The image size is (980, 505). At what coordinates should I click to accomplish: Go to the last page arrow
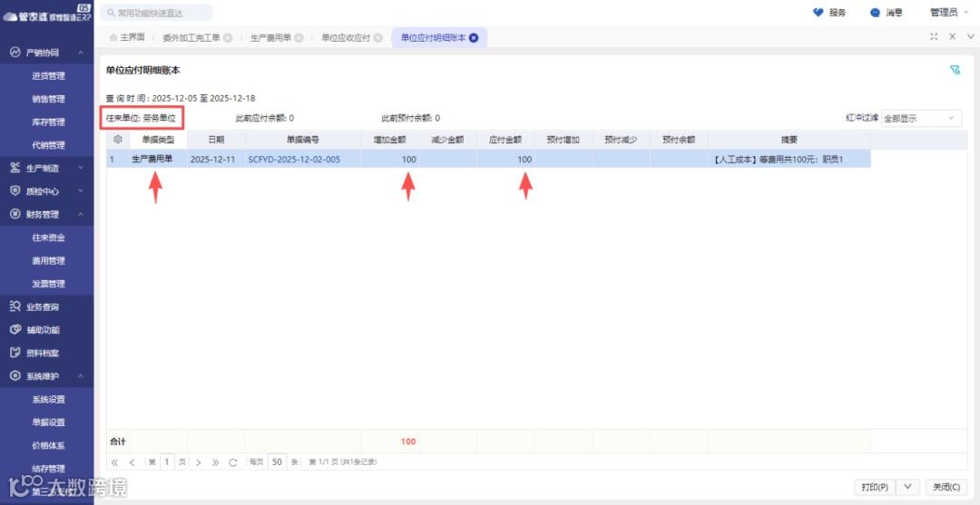pos(216,462)
